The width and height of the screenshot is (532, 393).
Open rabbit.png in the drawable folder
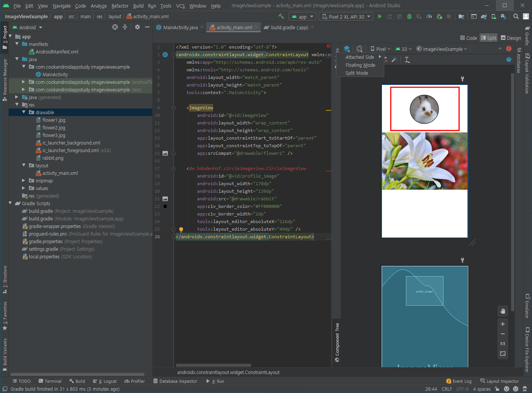50,158
